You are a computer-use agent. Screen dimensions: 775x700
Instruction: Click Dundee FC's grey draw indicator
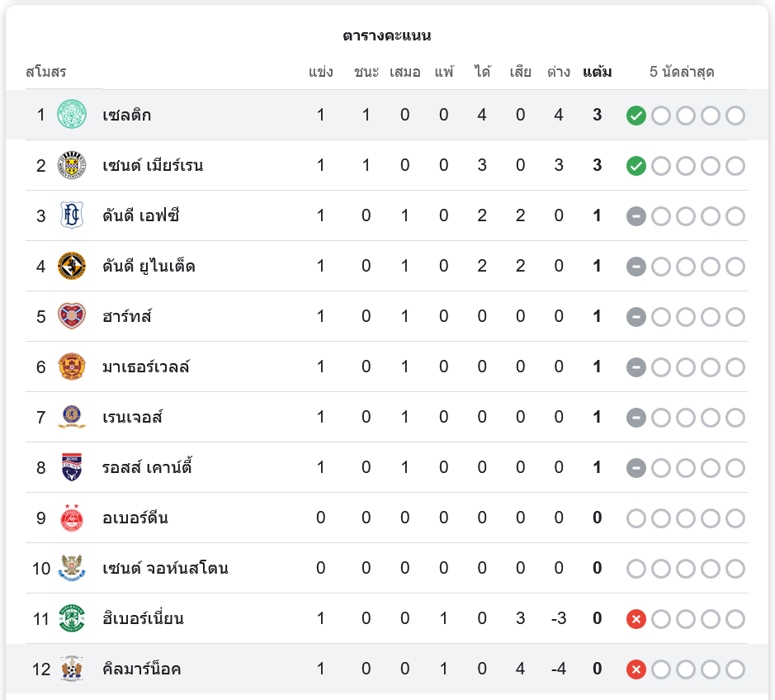tap(636, 216)
